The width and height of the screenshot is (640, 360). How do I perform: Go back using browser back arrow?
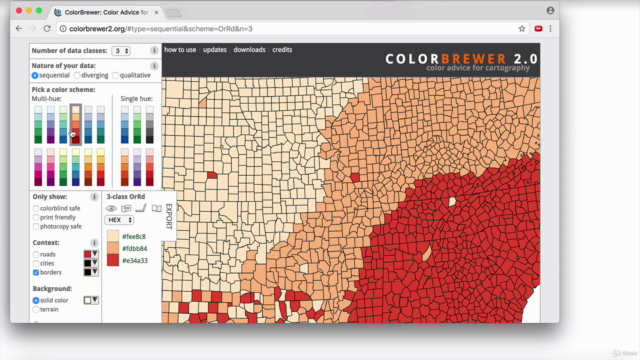(x=19, y=29)
